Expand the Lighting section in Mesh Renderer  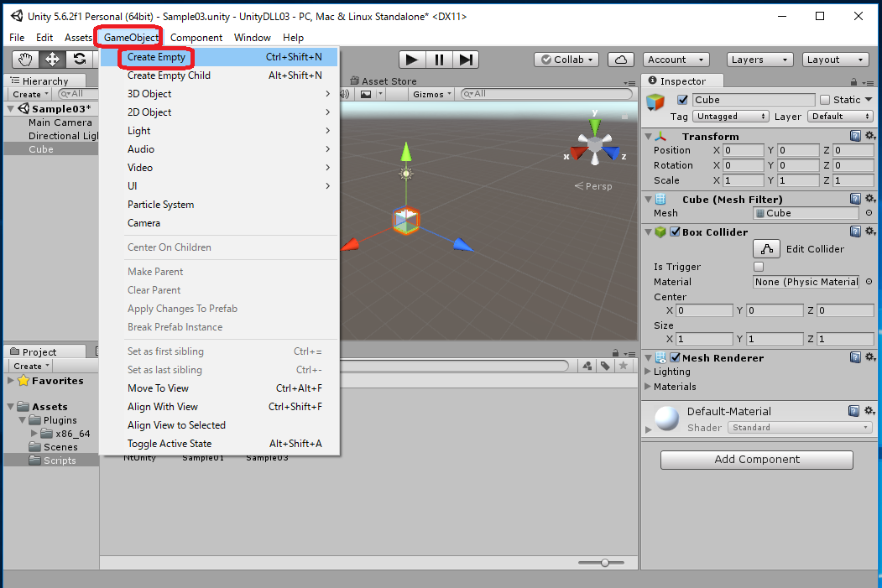click(x=648, y=372)
